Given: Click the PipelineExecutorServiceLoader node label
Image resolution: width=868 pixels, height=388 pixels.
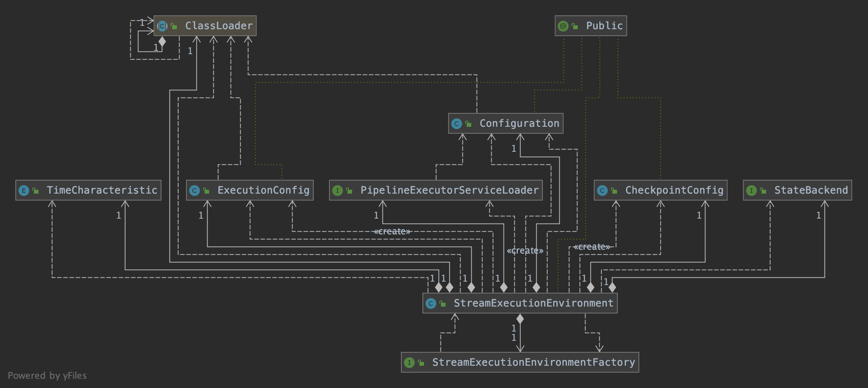Looking at the screenshot, I should pyautogui.click(x=449, y=190).
